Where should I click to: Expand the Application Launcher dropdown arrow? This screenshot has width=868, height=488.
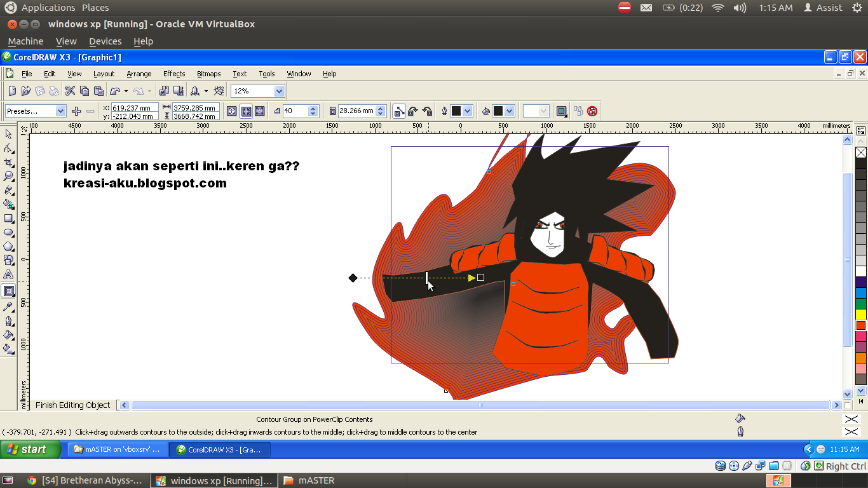pos(206,91)
